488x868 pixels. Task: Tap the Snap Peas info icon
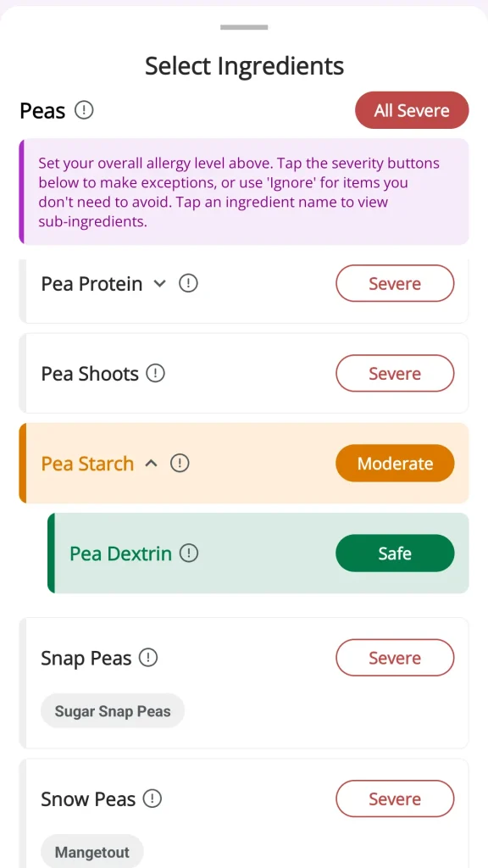tap(148, 658)
